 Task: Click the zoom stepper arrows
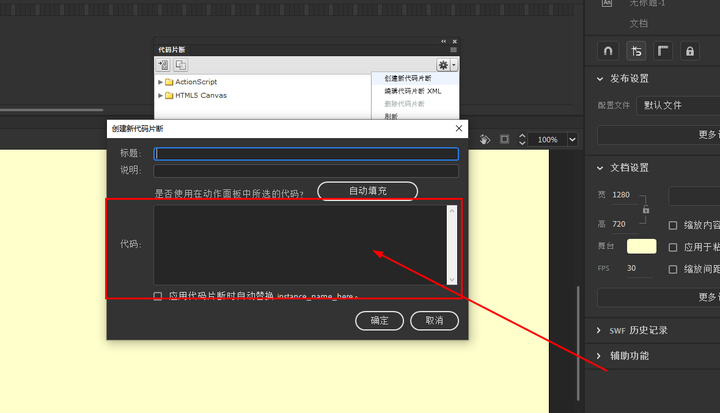[522, 139]
